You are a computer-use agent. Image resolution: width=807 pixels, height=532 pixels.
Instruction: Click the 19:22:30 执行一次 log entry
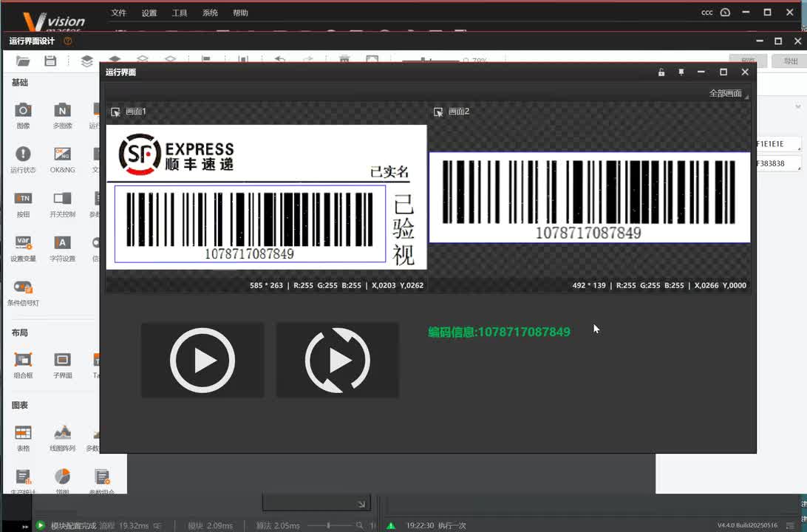tap(437, 525)
